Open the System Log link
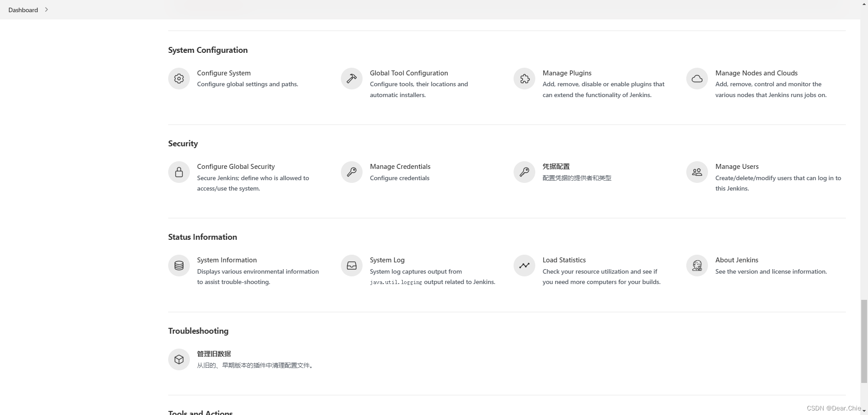868x415 pixels. coord(387,260)
